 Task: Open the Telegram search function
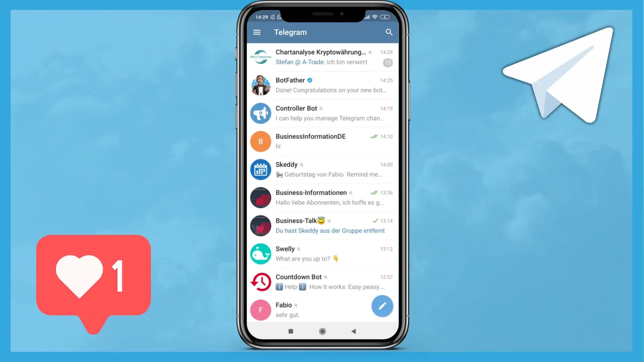(389, 32)
